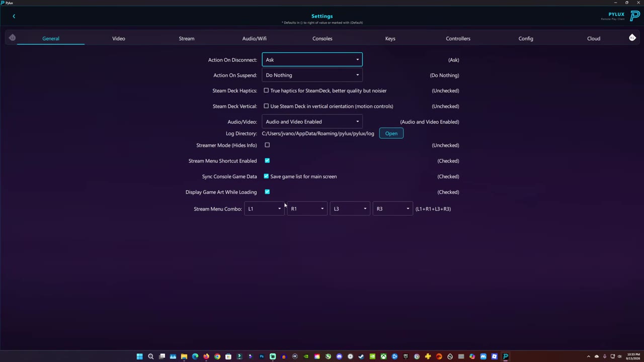Screen dimensions: 644x362
Task: Open Windows Search from the taskbar
Action: (150, 356)
